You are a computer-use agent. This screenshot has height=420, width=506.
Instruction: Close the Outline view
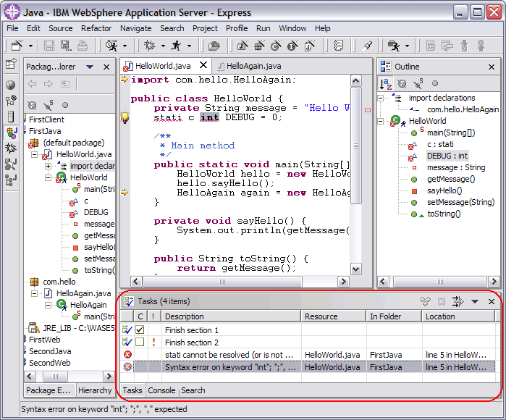pyautogui.click(x=492, y=67)
